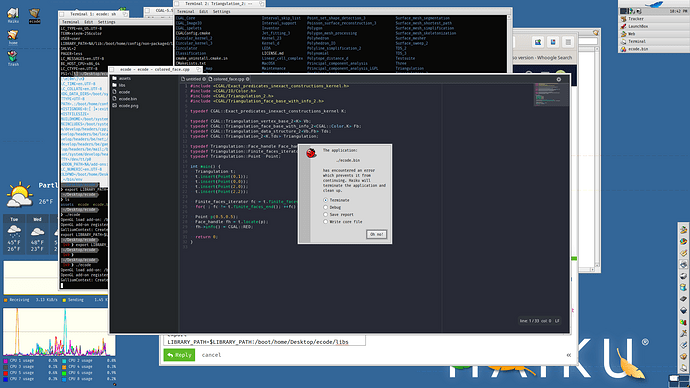
Task: Open the Haiku desktop icon
Action: [x=13, y=15]
